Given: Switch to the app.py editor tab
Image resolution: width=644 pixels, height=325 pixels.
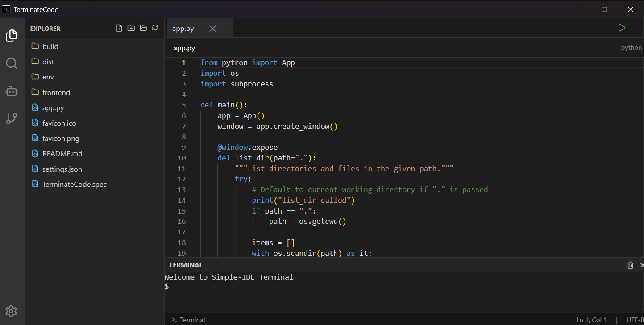Looking at the screenshot, I should [x=183, y=28].
